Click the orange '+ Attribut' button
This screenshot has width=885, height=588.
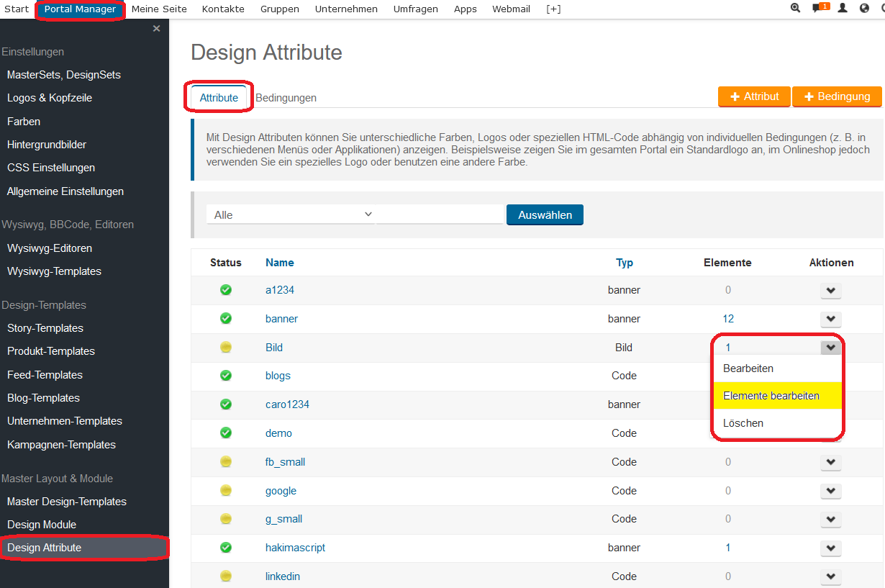click(754, 96)
